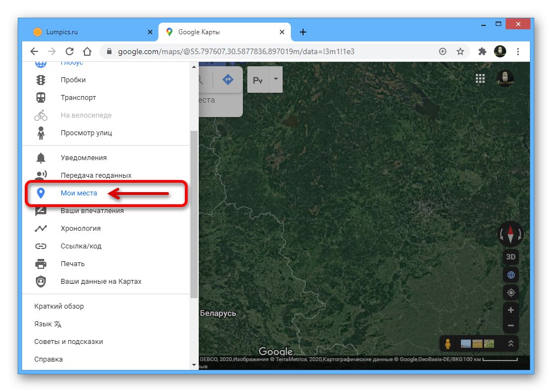Open Просмотр улиц via its street view icon
The image size is (552, 392).
[x=40, y=133]
